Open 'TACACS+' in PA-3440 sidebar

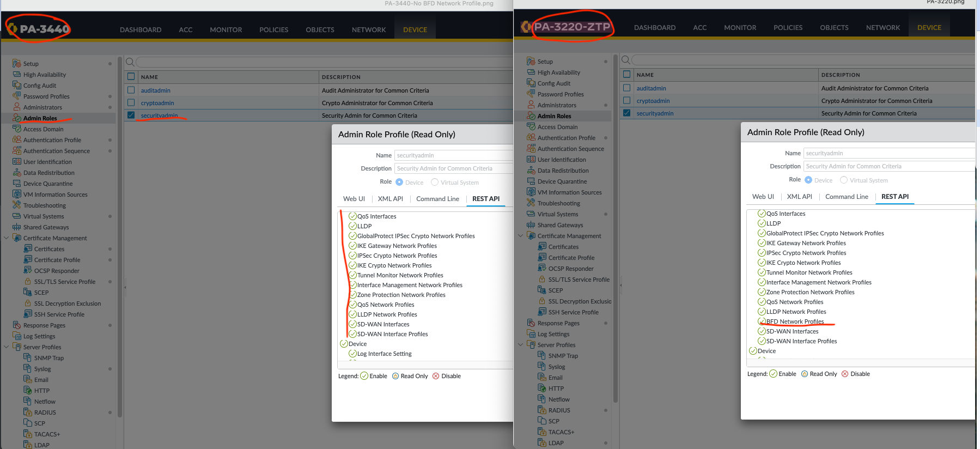pyautogui.click(x=47, y=434)
